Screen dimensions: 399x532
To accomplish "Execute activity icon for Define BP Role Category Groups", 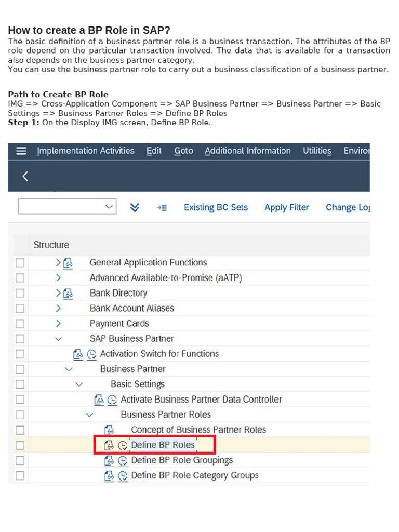I will 123,476.
